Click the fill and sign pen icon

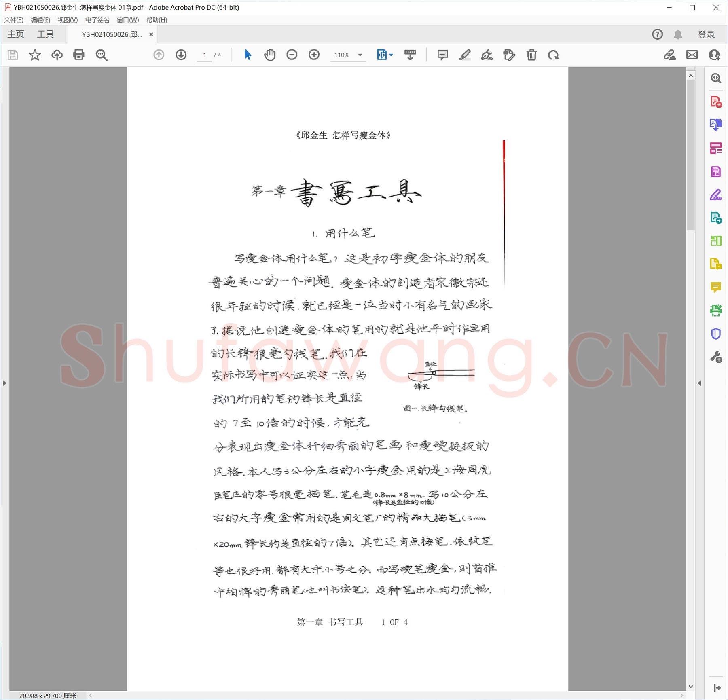tap(670, 55)
